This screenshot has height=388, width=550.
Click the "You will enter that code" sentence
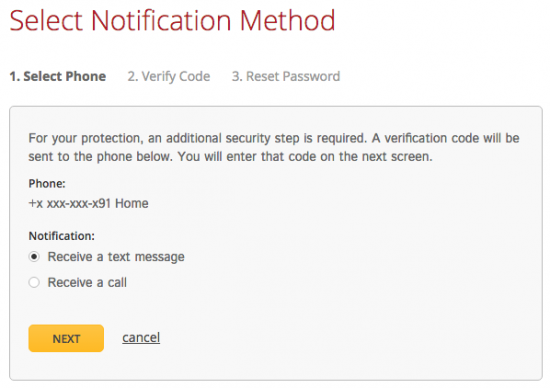click(305, 156)
